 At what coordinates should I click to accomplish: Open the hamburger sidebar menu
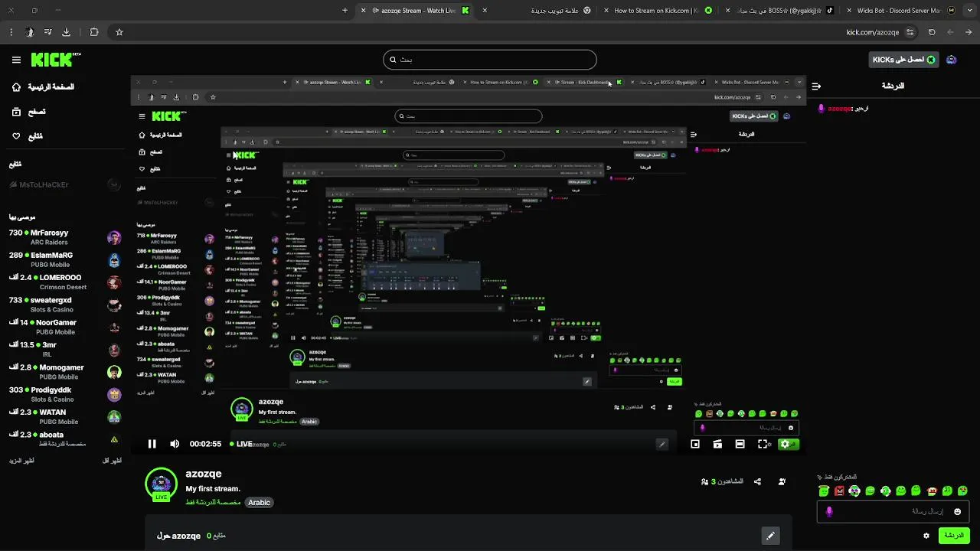(x=16, y=60)
